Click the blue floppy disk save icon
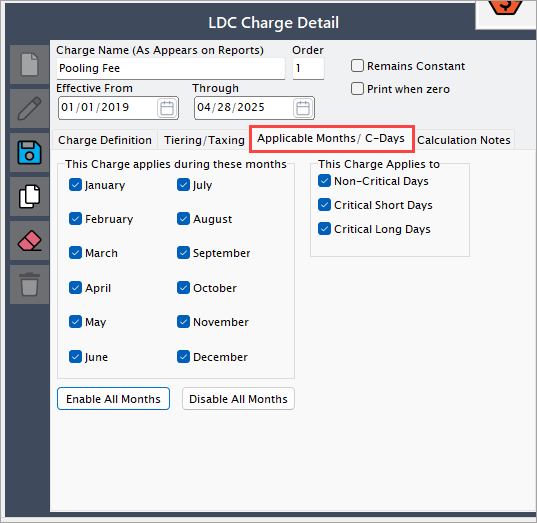This screenshot has height=523, width=537. (x=29, y=152)
